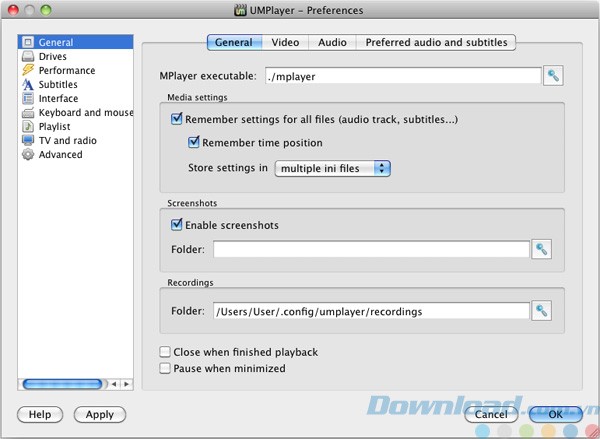Enable Close when finished playback
This screenshot has width=600, height=439.
tap(165, 353)
